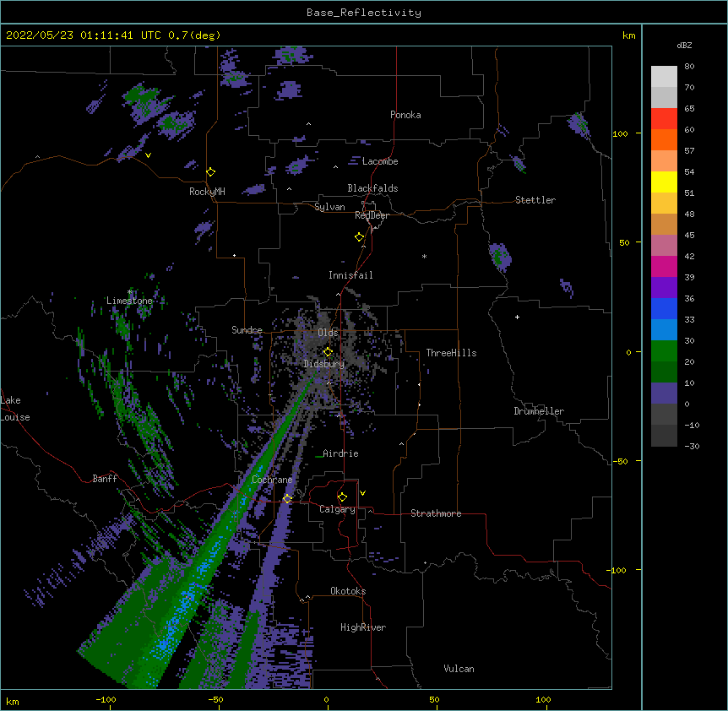Screen dimensions: 728x711
Task: Select the red 65 dBZ legend swatch
Action: (664, 119)
